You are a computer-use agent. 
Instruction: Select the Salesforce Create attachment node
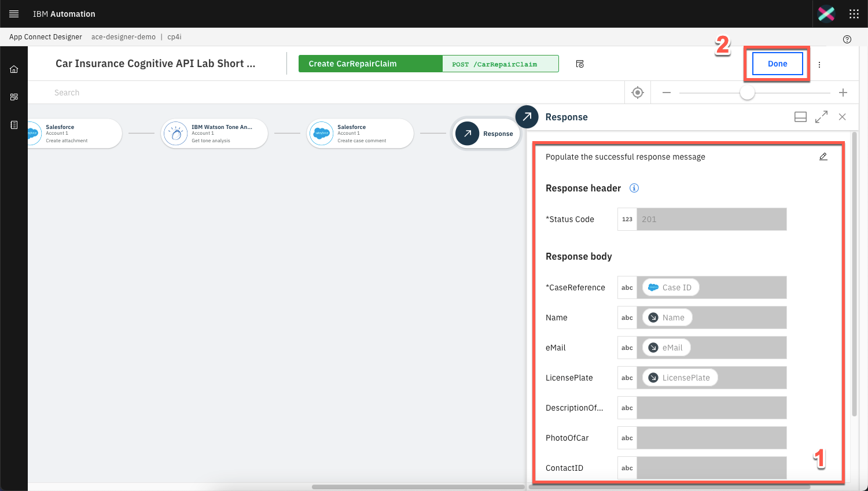pyautogui.click(x=75, y=134)
